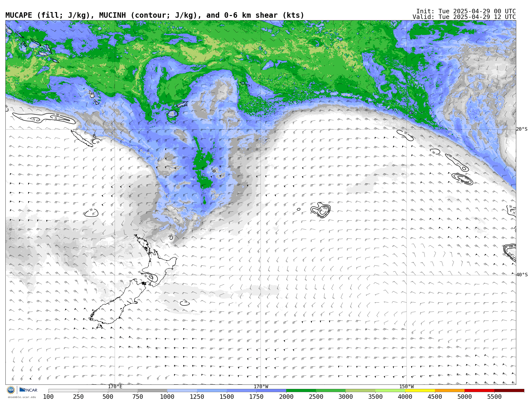Click the 150°W longitude label
532x400 pixels.
click(406, 386)
